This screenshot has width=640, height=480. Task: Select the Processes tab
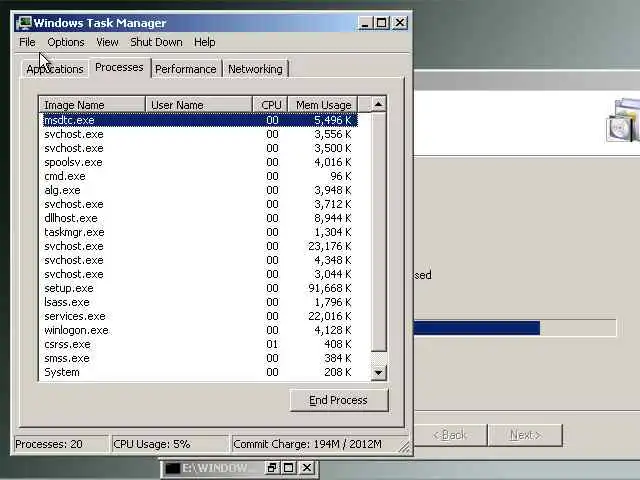[119, 67]
